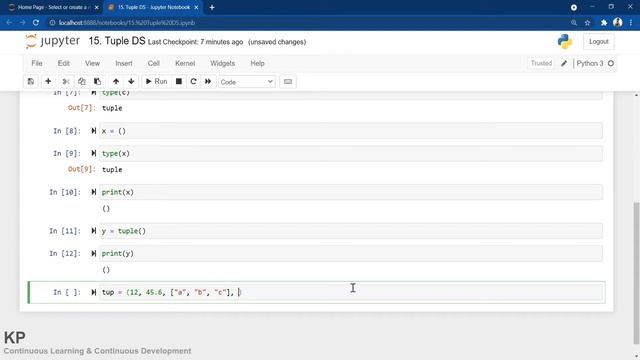Interrupt the kernel with stop icon
The height and width of the screenshot is (360, 640).
click(x=179, y=82)
